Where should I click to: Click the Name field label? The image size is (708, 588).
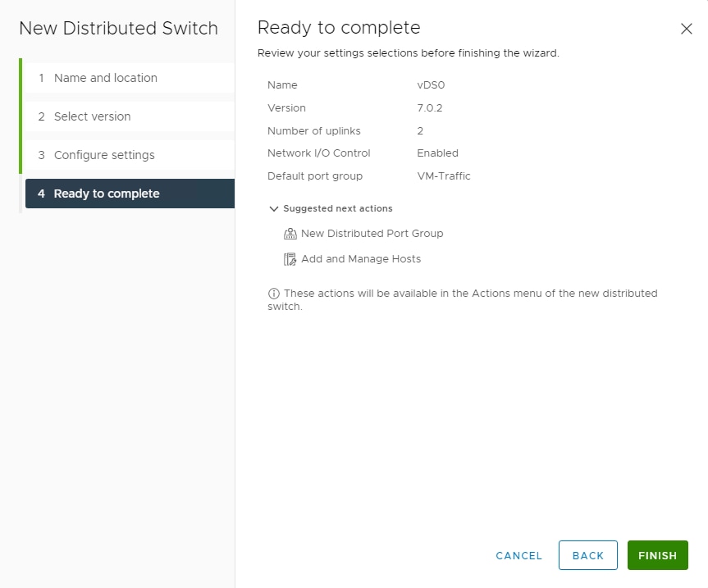click(282, 84)
